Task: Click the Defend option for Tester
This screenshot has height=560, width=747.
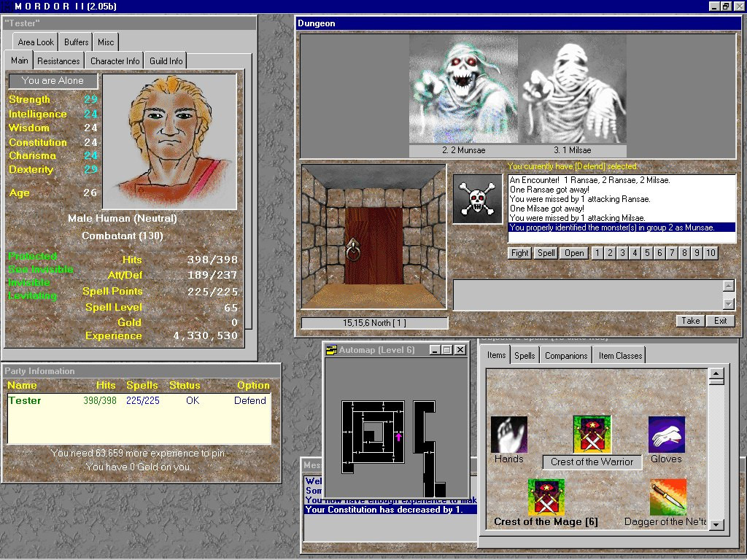Action: click(x=250, y=400)
